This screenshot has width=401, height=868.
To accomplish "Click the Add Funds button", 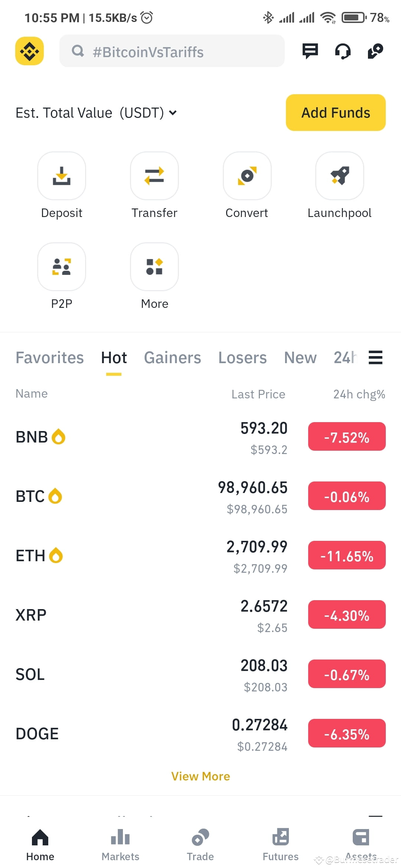I will coord(336,112).
